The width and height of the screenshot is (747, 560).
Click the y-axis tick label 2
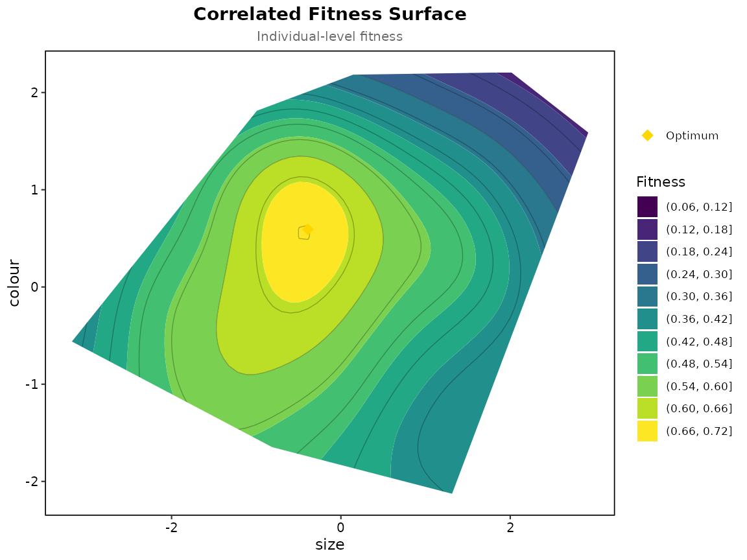(x=35, y=93)
